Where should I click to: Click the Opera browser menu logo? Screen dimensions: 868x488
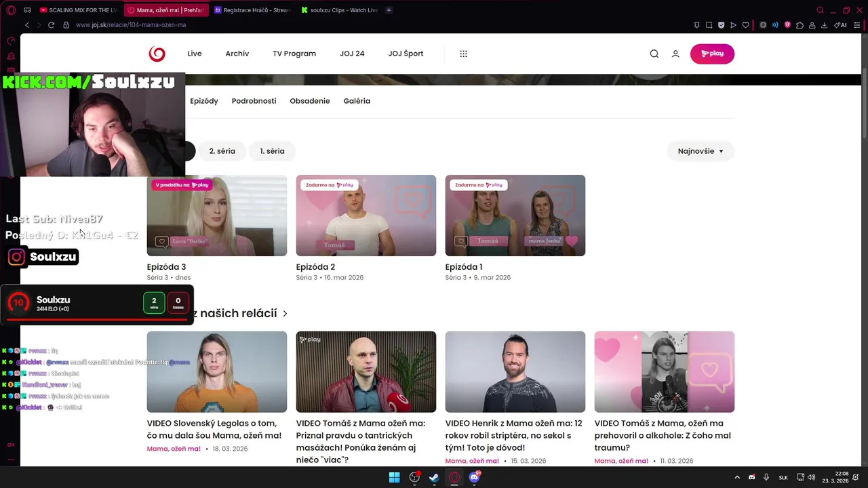[10, 10]
